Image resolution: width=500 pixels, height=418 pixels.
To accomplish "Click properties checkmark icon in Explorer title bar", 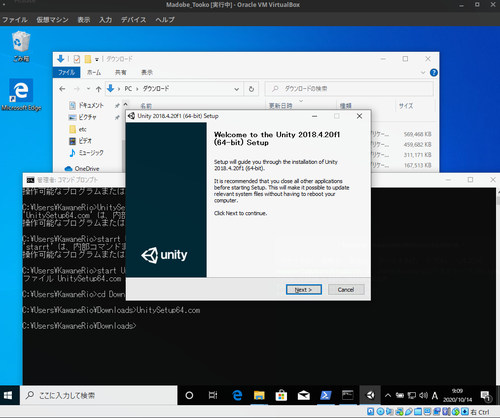I will [x=77, y=59].
